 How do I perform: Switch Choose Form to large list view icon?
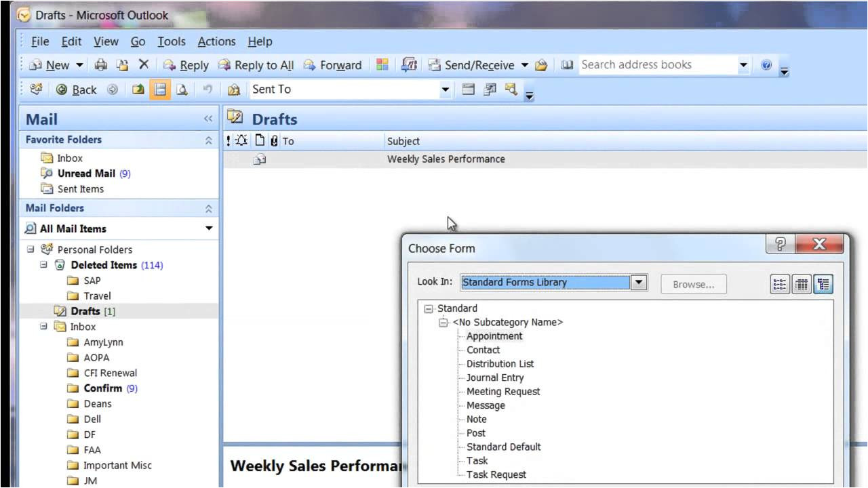pos(781,285)
